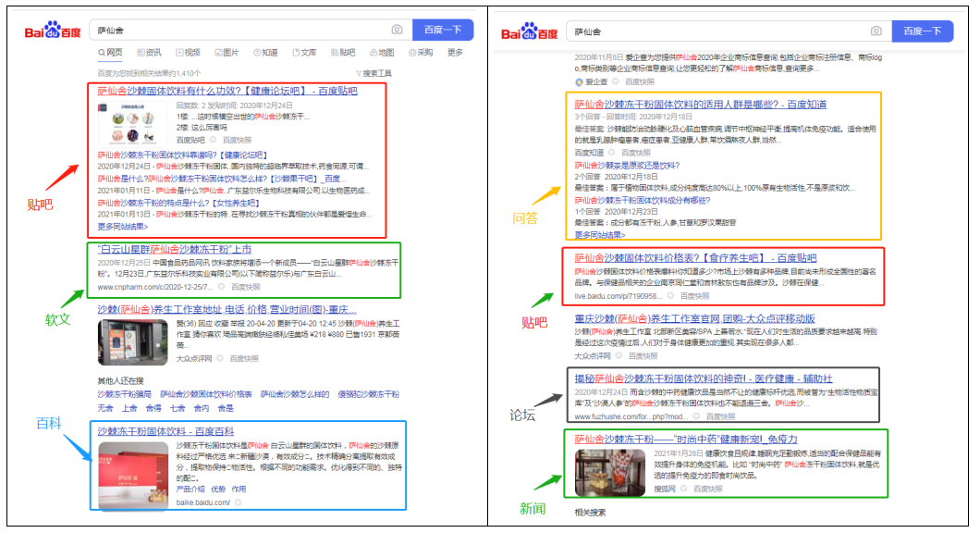Switch to the 视频 tab

(188, 53)
